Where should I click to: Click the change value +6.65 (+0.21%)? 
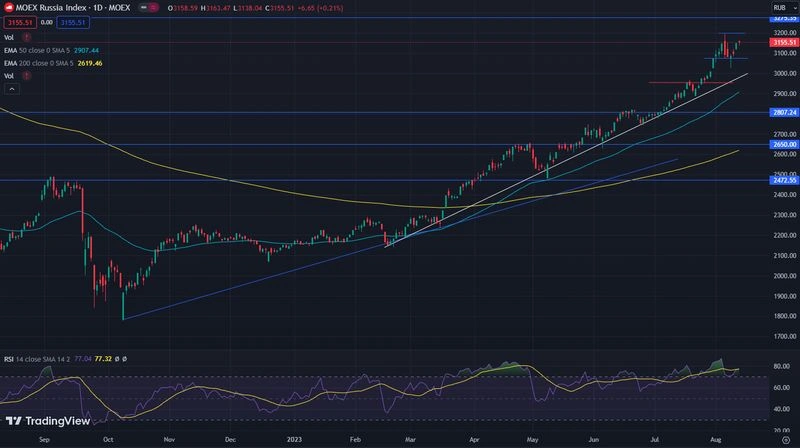(321, 8)
